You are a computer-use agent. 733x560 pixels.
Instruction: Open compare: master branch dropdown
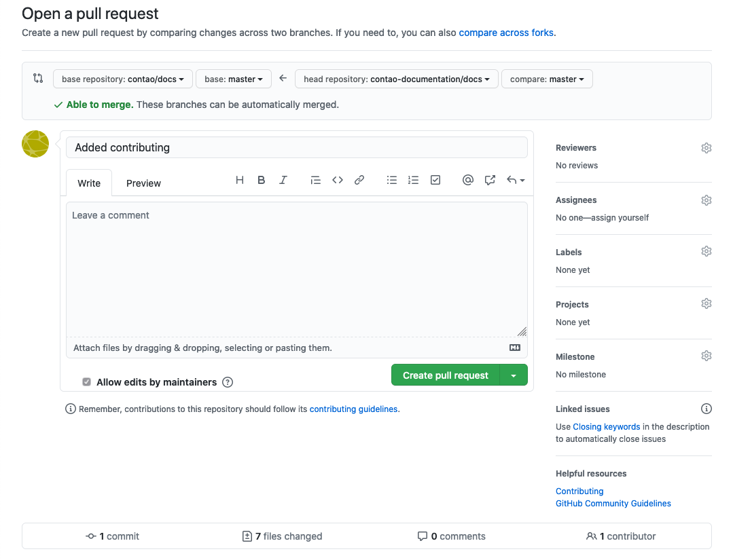[x=547, y=79]
